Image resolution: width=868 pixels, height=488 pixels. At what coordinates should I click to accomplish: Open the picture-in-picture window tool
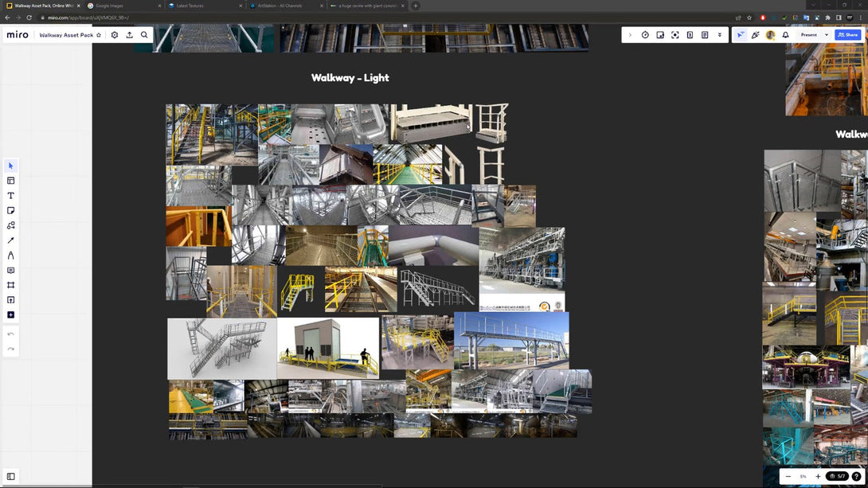pyautogui.click(x=660, y=35)
